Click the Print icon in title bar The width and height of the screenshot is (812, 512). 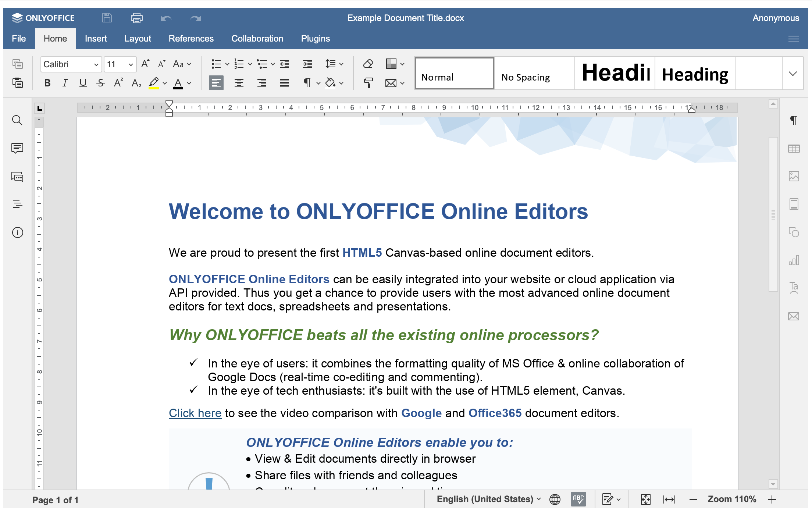click(136, 18)
